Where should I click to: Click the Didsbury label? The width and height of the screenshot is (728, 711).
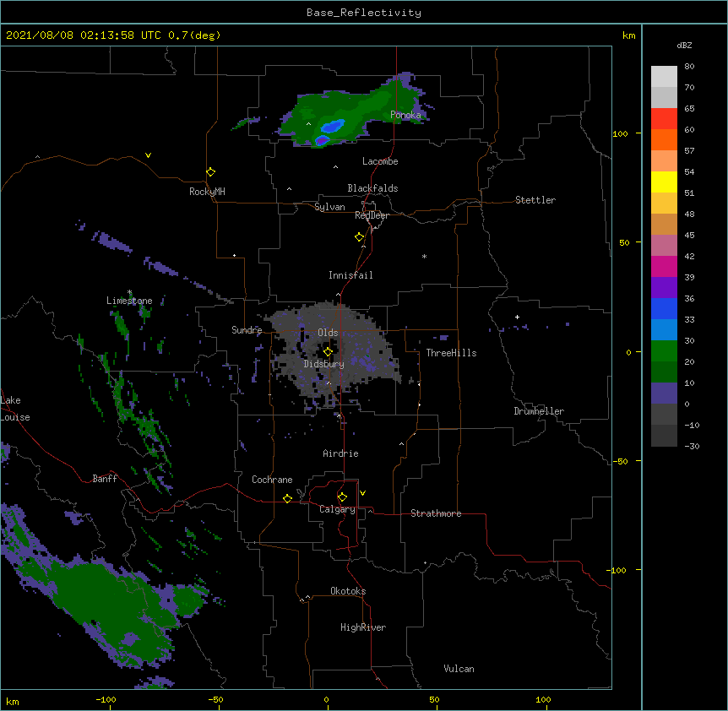pyautogui.click(x=324, y=364)
